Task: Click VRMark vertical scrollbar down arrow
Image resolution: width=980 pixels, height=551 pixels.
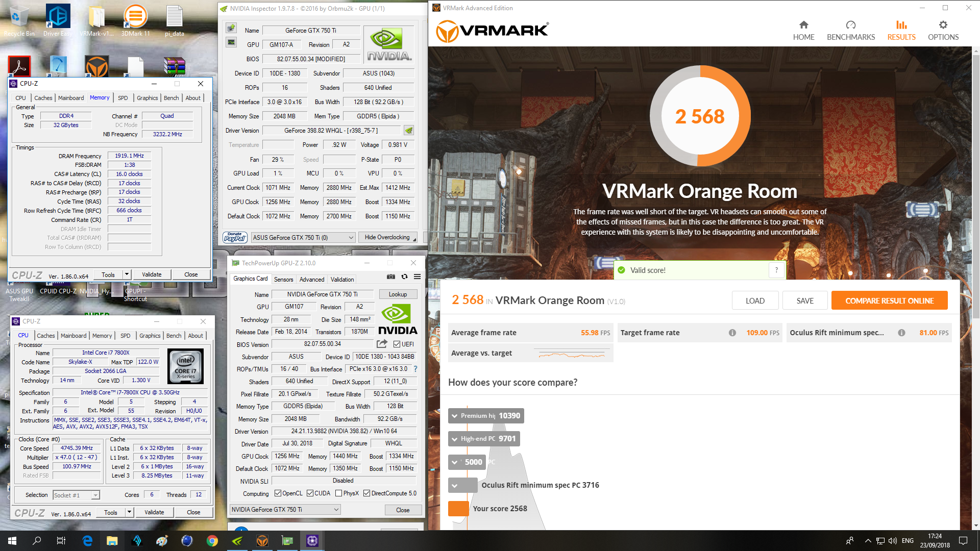Action: point(976,526)
